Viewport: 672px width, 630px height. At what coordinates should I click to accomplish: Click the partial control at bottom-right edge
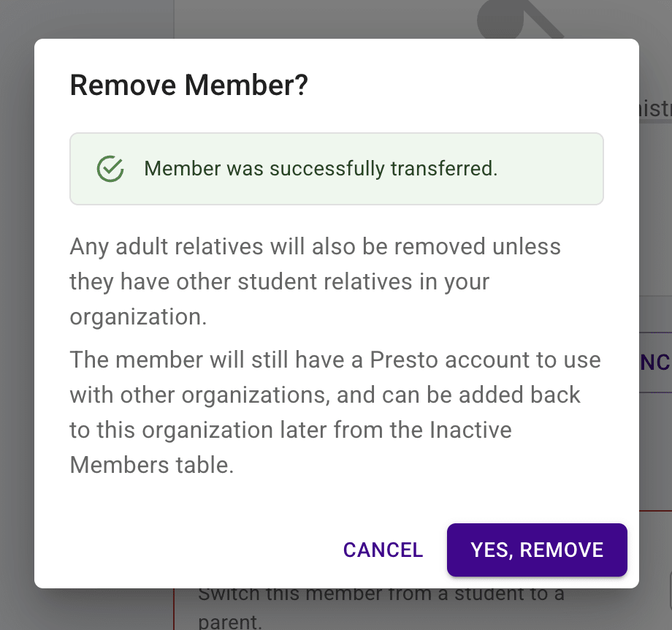669,585
